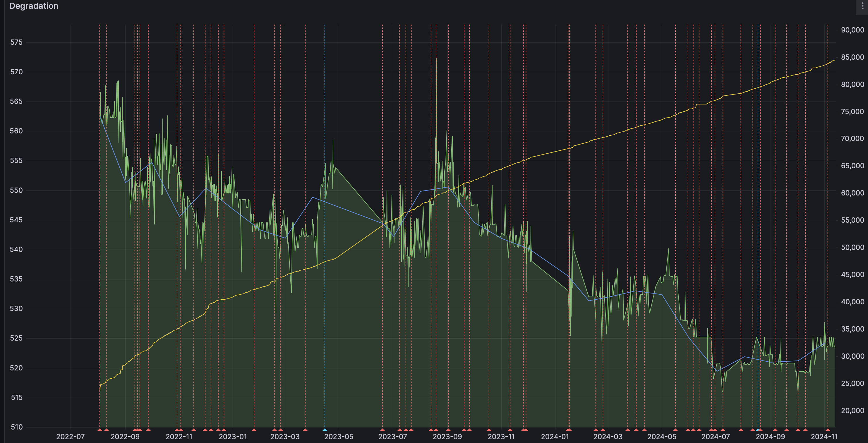
Task: Click the 2023-05 x-axis label
Action: click(x=339, y=437)
